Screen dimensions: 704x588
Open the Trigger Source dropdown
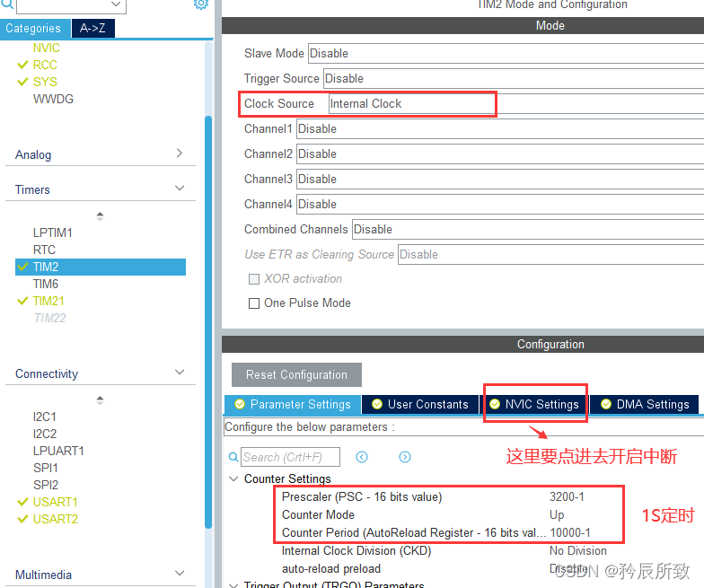point(514,79)
